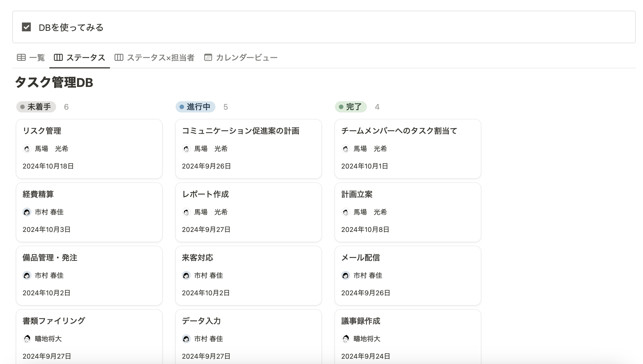Image resolution: width=643 pixels, height=364 pixels.
Task: Click 市村 春佳 avatar on 経費精算 card
Action: pos(27,212)
